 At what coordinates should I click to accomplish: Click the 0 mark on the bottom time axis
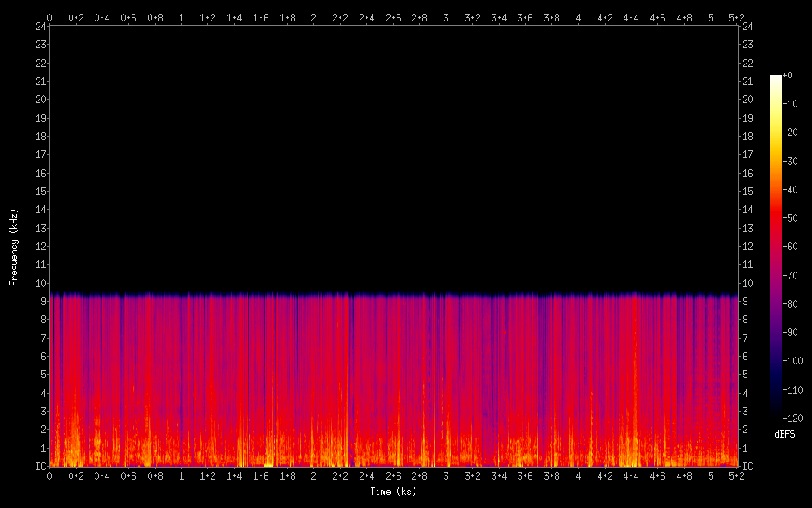(49, 475)
